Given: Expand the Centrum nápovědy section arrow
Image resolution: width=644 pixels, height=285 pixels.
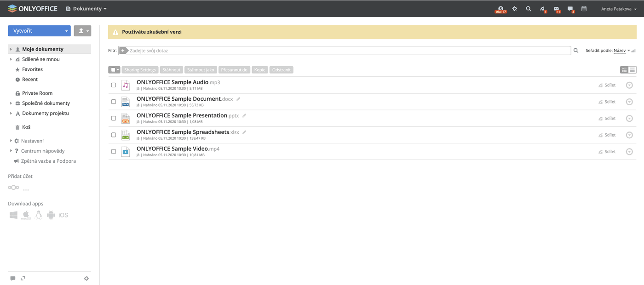Looking at the screenshot, I should click(11, 151).
